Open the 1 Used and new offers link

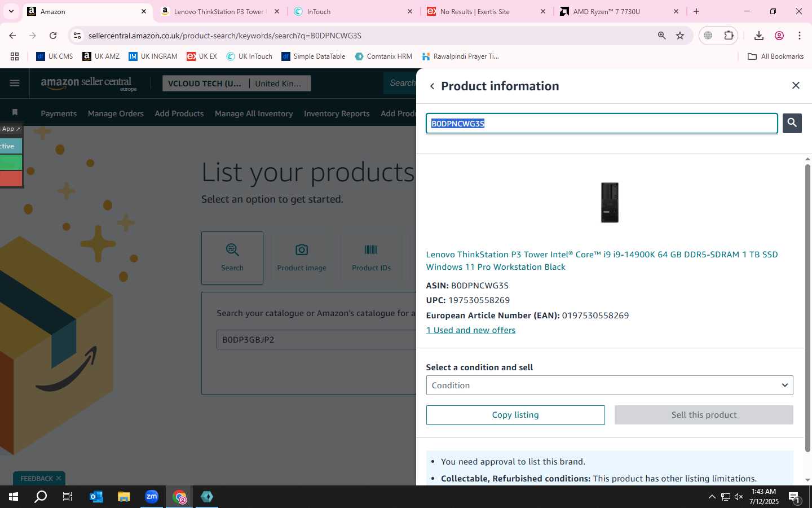pos(471,330)
